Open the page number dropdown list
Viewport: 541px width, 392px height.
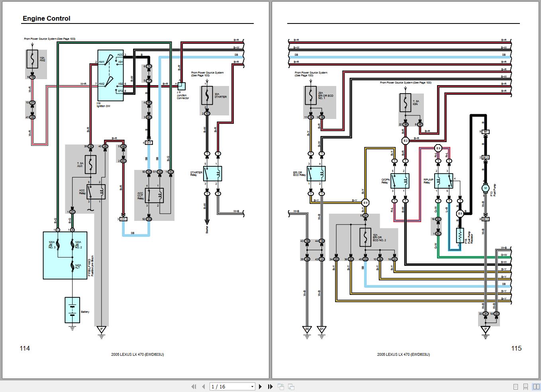pyautogui.click(x=252, y=387)
